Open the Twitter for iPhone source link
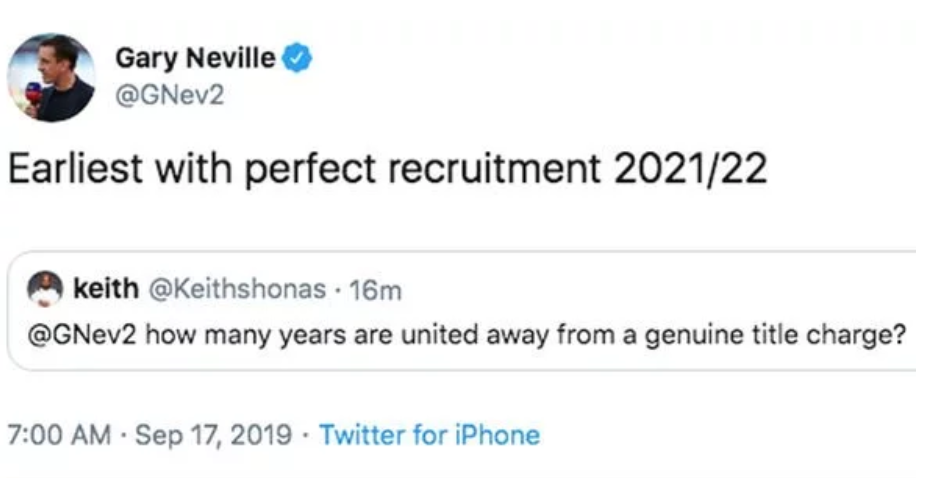This screenshot has width=940, height=478. click(x=429, y=436)
